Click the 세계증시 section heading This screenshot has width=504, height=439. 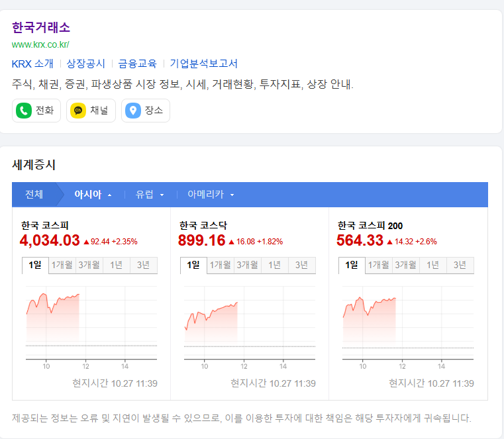[34, 165]
